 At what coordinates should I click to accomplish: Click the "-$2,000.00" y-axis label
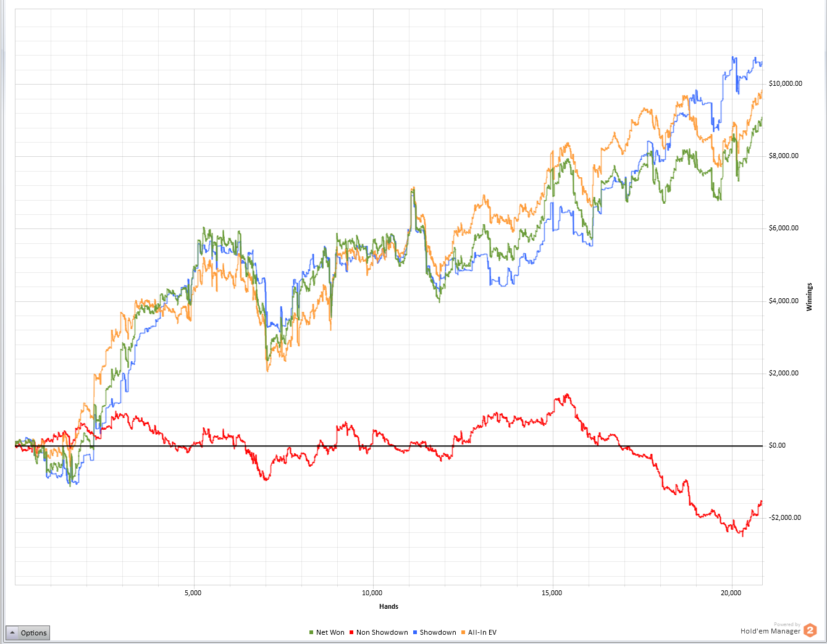point(784,518)
